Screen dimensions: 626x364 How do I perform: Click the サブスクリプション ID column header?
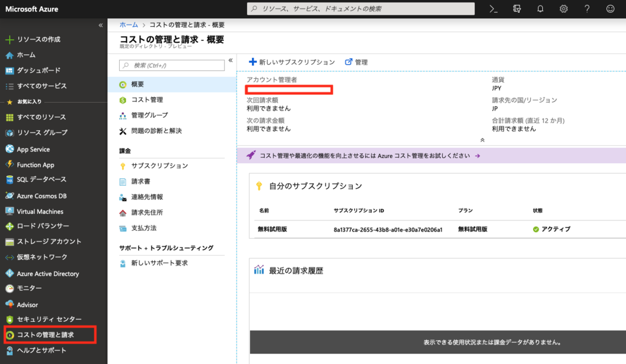(359, 211)
